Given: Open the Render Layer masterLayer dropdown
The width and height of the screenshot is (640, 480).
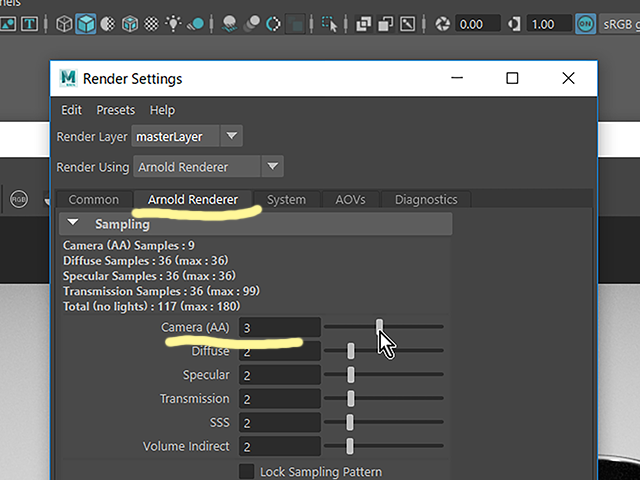Looking at the screenshot, I should coord(187,136).
